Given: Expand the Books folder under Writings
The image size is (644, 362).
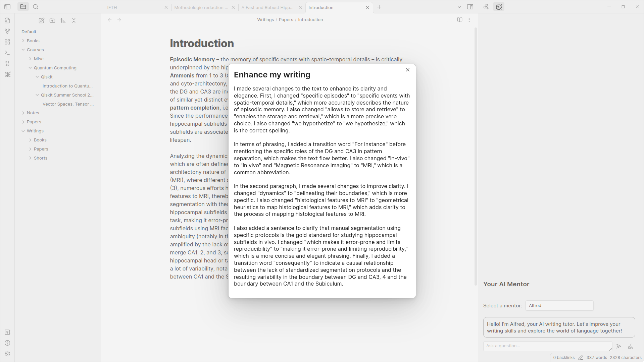Looking at the screenshot, I should [40, 140].
